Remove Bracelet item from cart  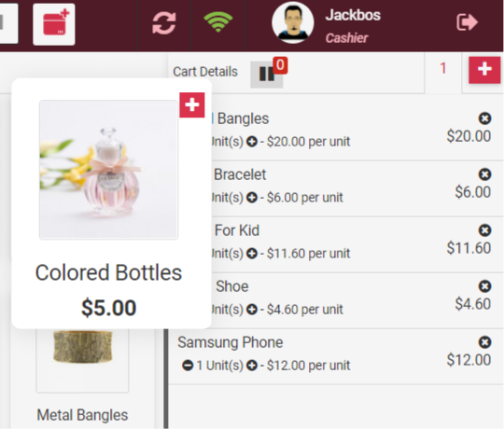click(484, 174)
